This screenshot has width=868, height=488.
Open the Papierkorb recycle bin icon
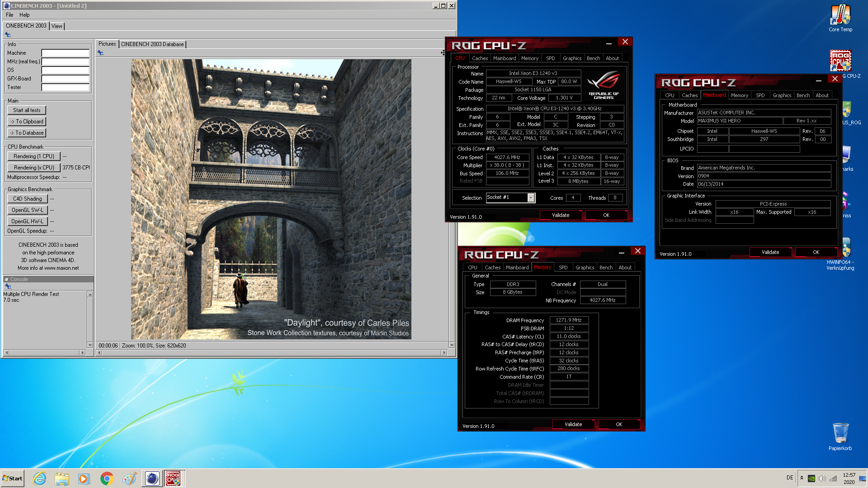(x=840, y=436)
